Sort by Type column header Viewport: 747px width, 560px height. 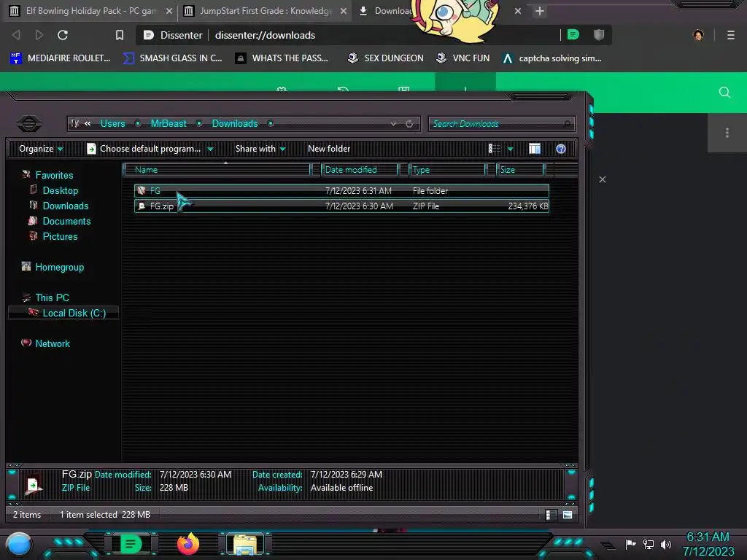447,169
